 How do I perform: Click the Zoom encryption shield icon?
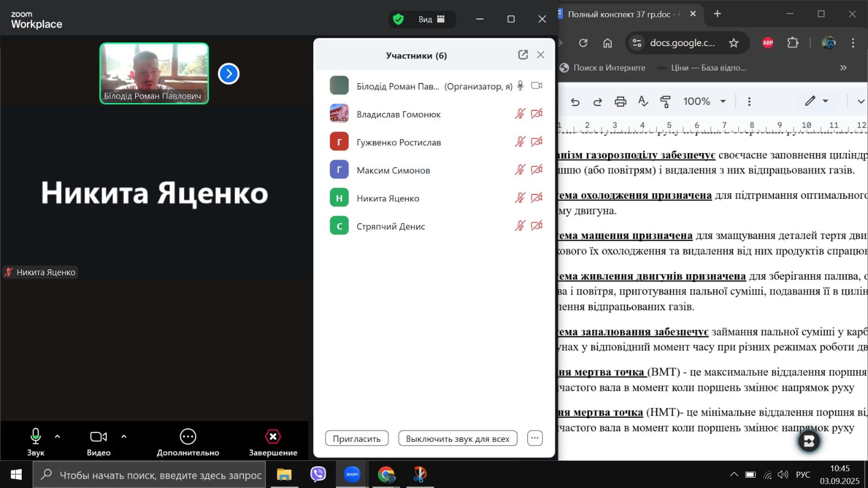(398, 20)
